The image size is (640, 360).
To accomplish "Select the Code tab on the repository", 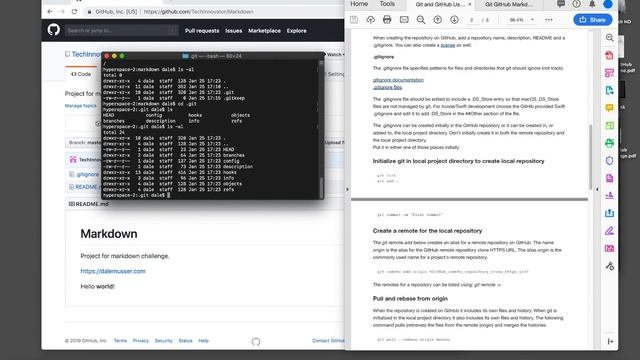I will [x=81, y=74].
